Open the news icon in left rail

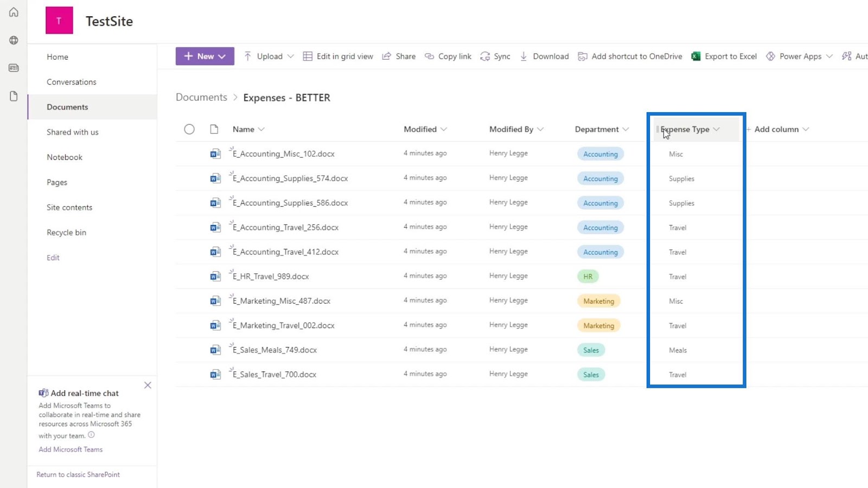pyautogui.click(x=14, y=68)
